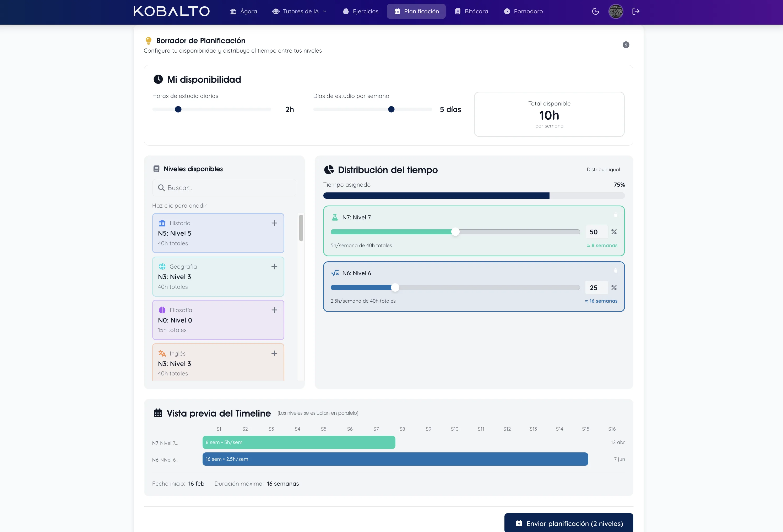The height and width of the screenshot is (532, 783).
Task: Add Filosofía N0 level with plus icon
Action: (274, 310)
